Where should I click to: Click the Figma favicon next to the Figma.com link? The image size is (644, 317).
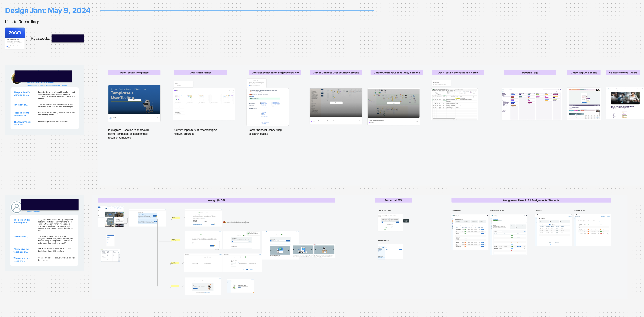point(176,85)
